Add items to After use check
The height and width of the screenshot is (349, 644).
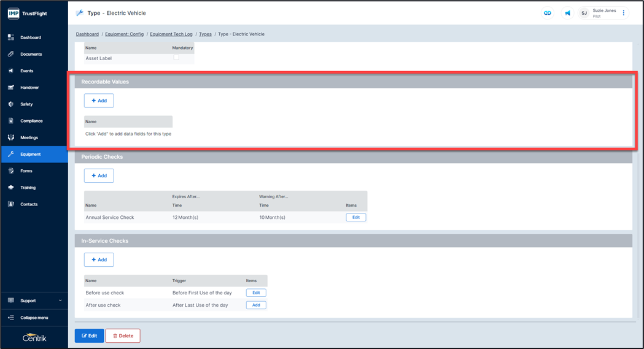click(256, 305)
